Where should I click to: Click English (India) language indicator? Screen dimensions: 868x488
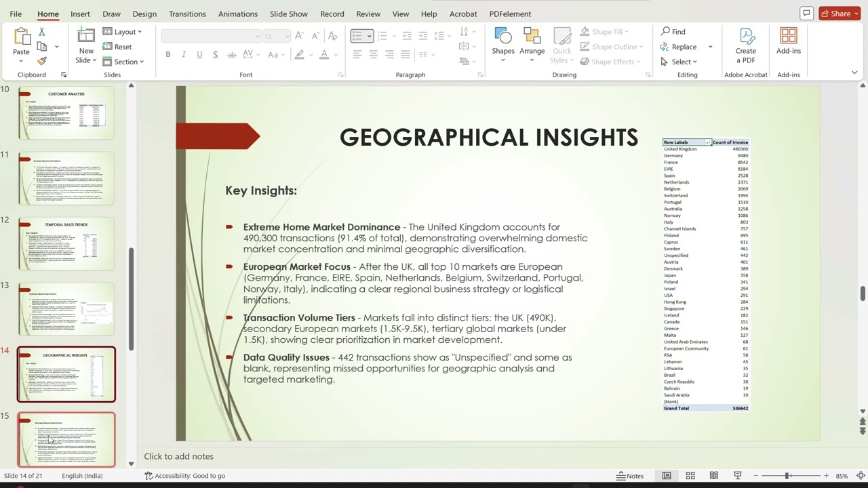coord(82,476)
